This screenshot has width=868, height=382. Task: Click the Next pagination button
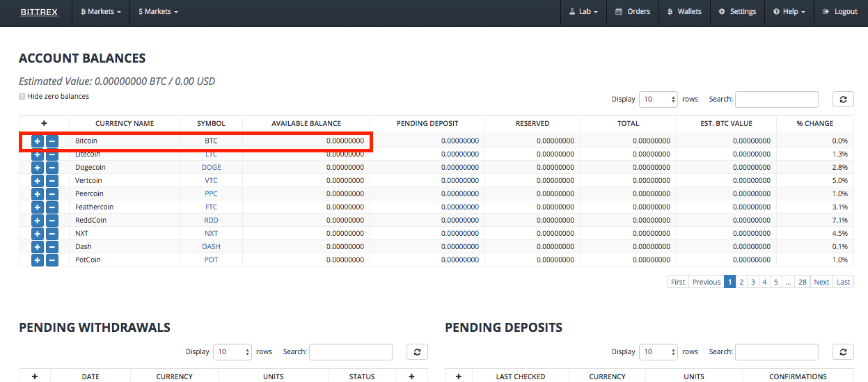(822, 282)
